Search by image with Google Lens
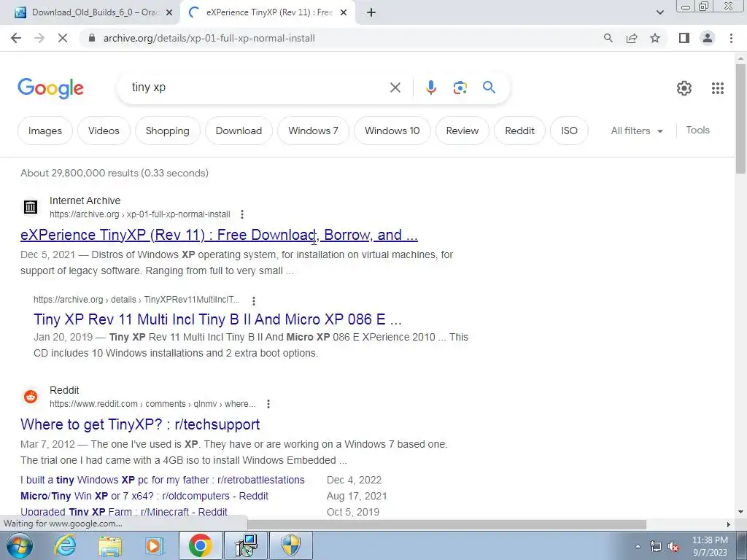 pos(460,87)
